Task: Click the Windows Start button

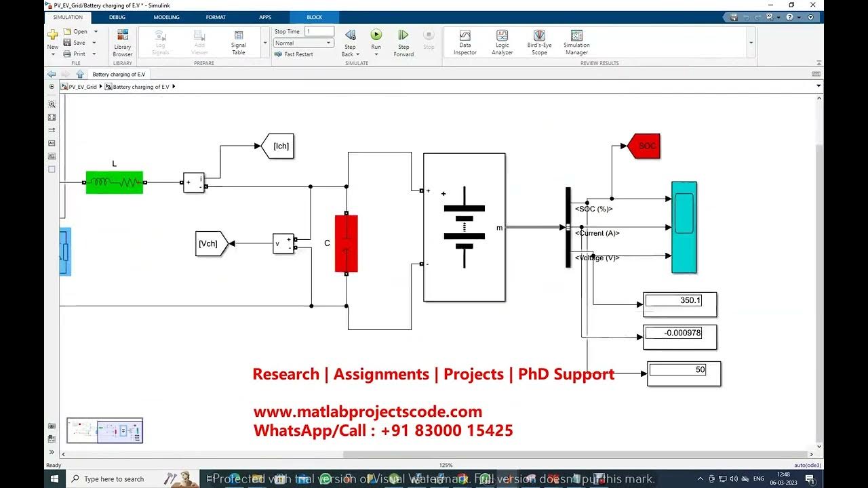Action: [x=55, y=479]
